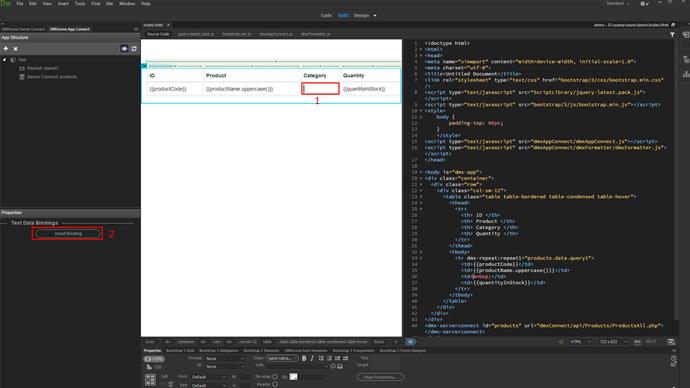Click the ordered list icon in Properties
The width and height of the screenshot is (690, 388).
pos(329,359)
